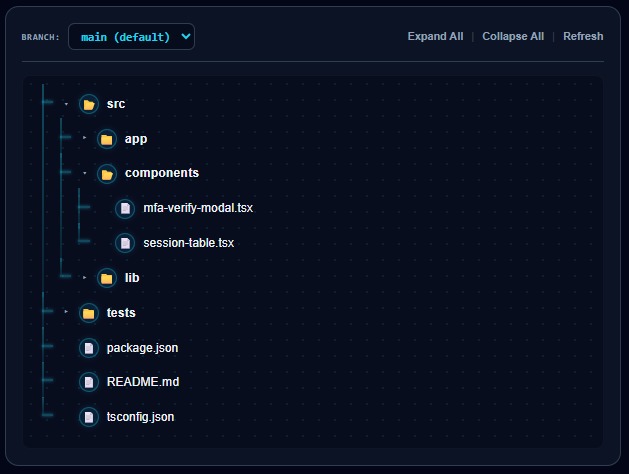
Task: Open package.json file name
Action: pyautogui.click(x=142, y=348)
